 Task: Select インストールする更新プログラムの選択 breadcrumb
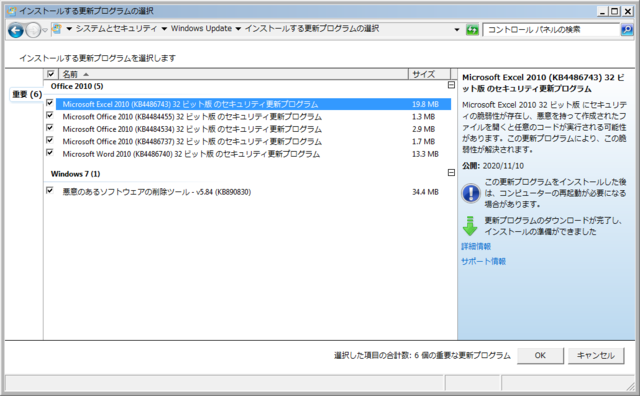(x=312, y=29)
